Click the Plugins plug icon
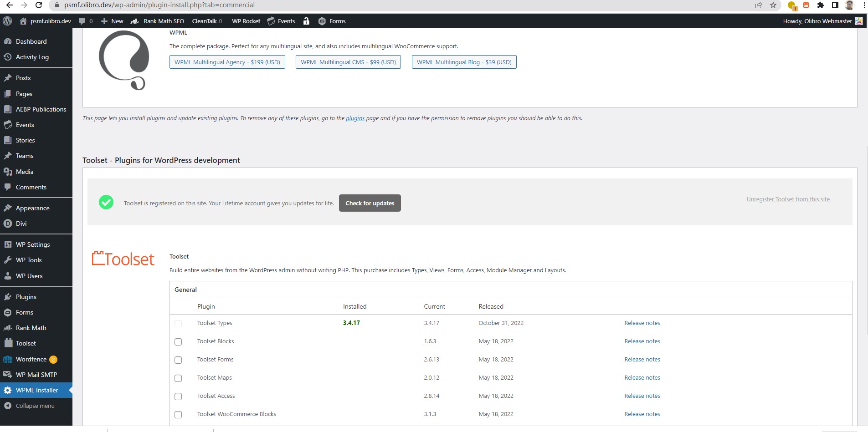Screen dimensions: 868x432 (8, 297)
